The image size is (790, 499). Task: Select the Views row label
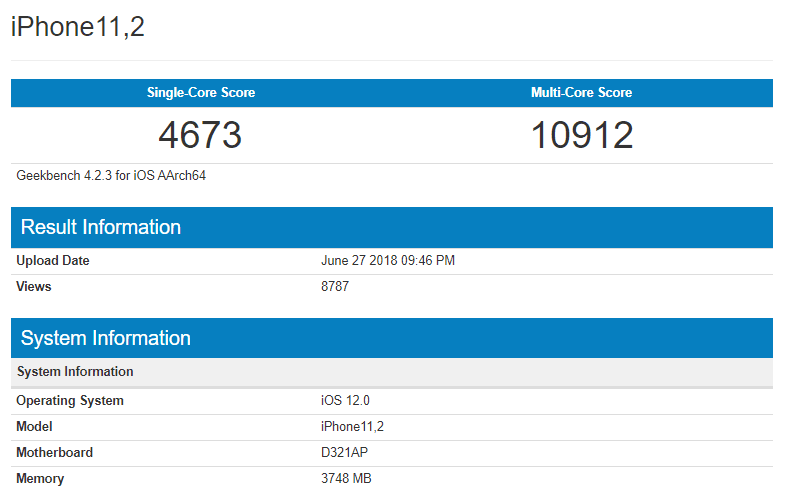tap(34, 287)
